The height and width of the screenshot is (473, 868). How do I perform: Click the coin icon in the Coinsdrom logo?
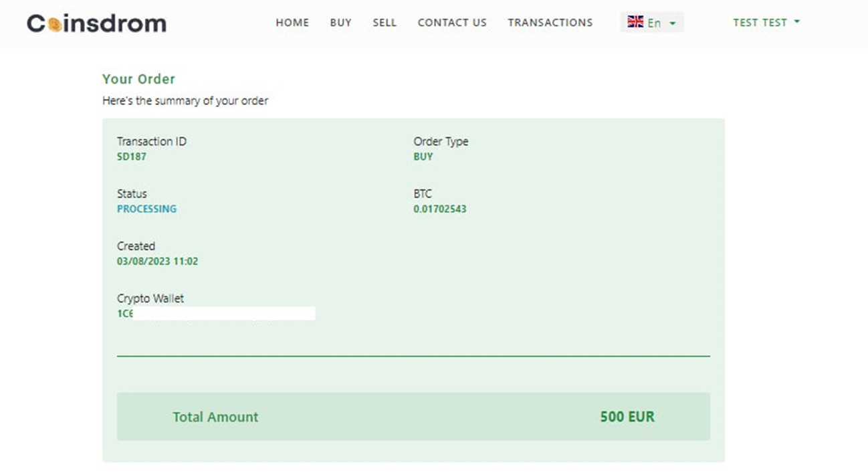pos(55,25)
